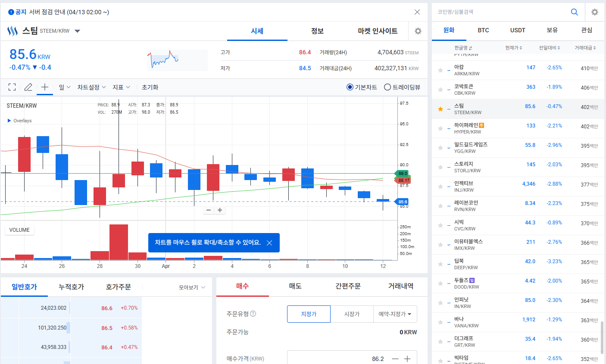Show the BTC market tab
This screenshot has height=364, width=606.
click(x=484, y=30)
